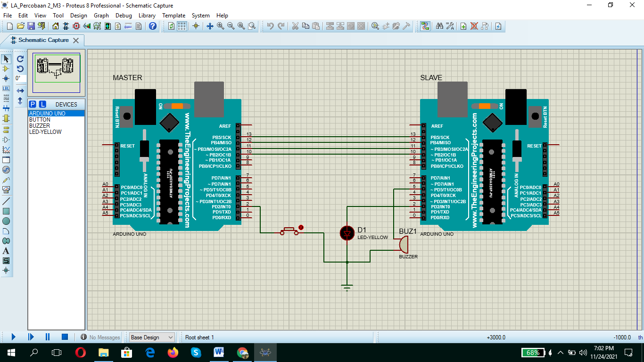Open the Library menu
Screen dimensions: 644x362
147,16
